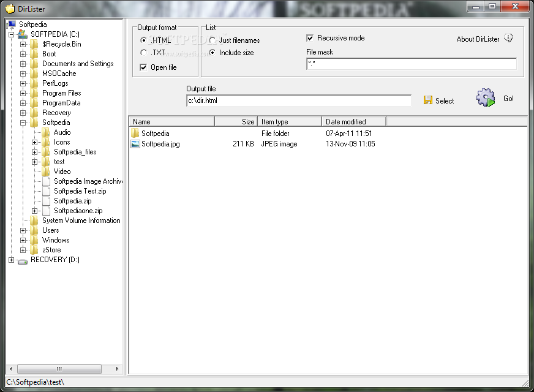Select Softpedia Image Archive file in tree

[88, 181]
